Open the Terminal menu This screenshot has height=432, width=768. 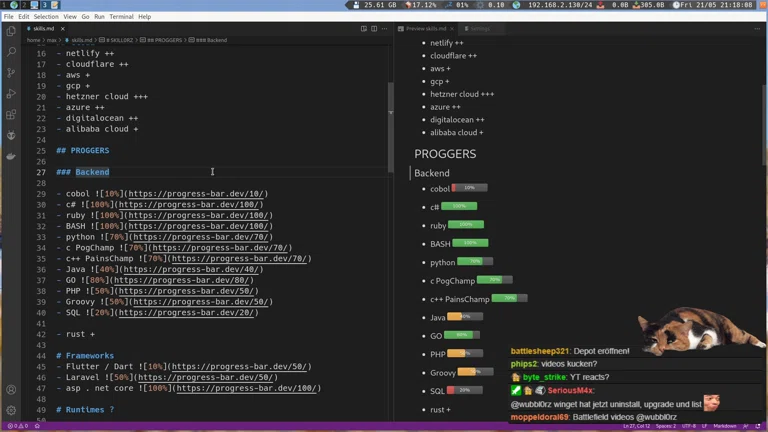[x=121, y=17]
